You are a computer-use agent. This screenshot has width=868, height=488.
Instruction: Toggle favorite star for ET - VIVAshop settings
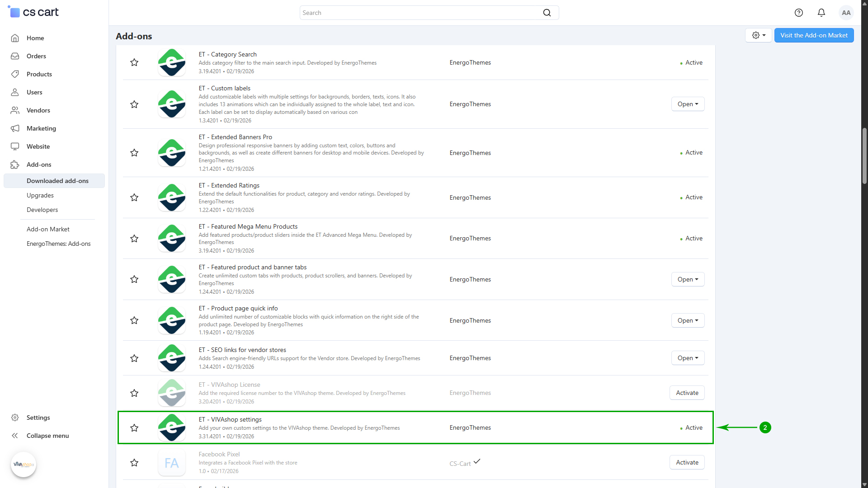tap(134, 428)
